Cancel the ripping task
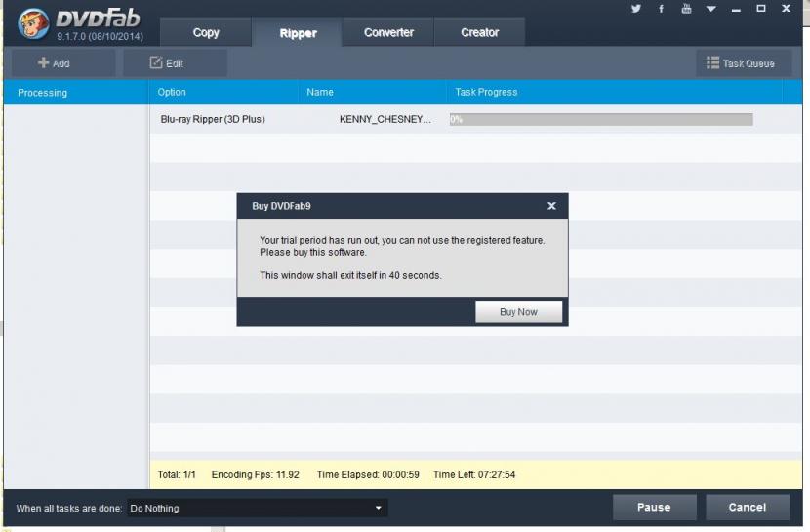 point(747,508)
